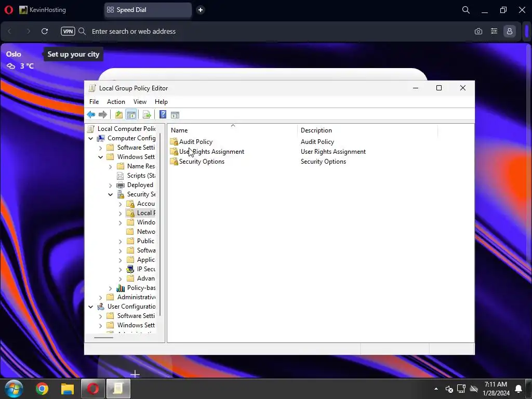The width and height of the screenshot is (532, 399).
Task: Open the notifications bell in system tray
Action: point(519,389)
